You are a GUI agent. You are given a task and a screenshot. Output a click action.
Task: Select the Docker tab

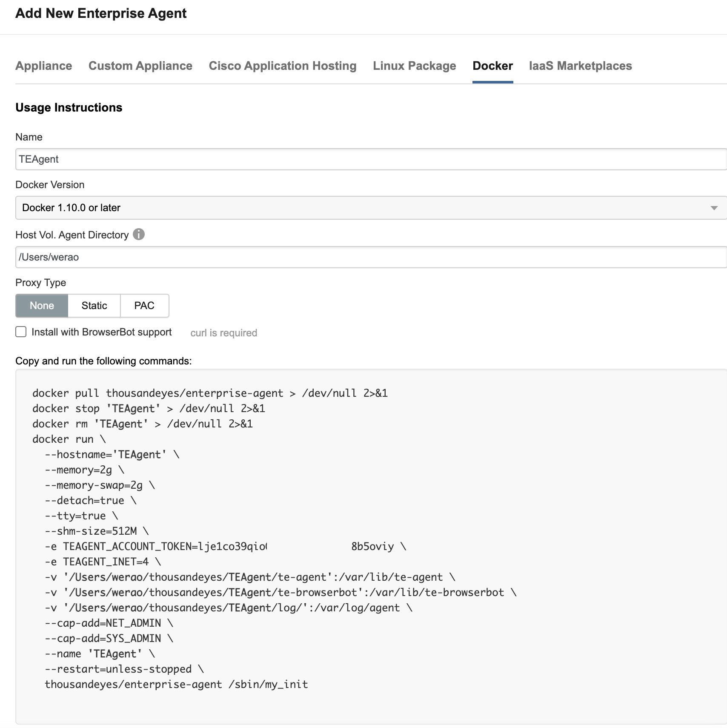493,66
